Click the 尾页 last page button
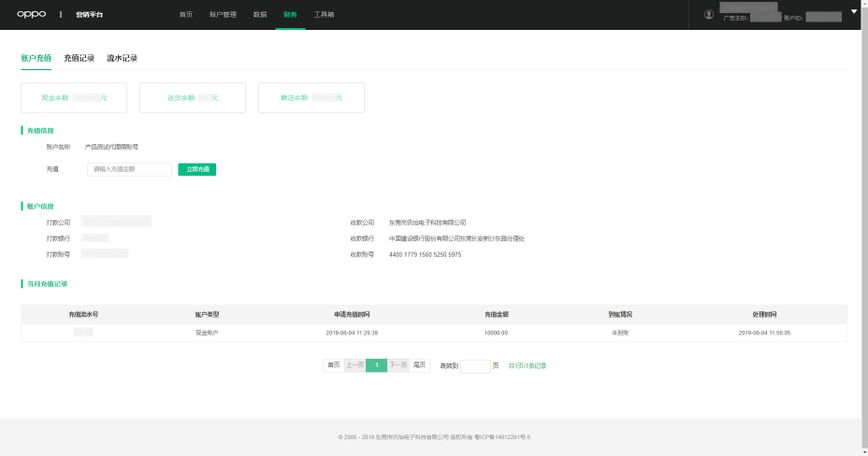The width and height of the screenshot is (868, 456). click(420, 365)
